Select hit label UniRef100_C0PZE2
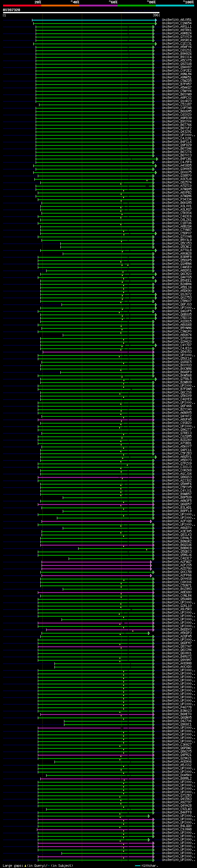The width and height of the screenshot is (197, 868). [177, 71]
